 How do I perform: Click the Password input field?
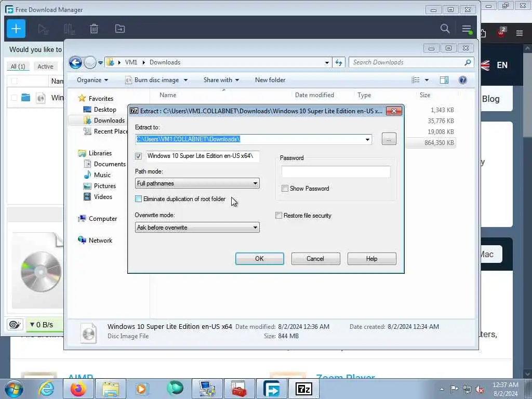(x=336, y=171)
